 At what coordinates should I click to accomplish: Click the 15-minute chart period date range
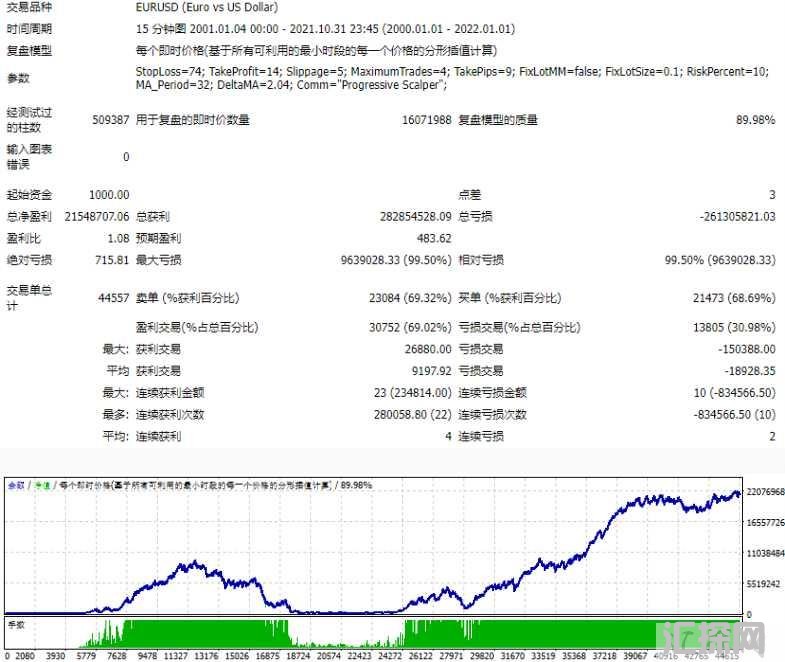(x=325, y=29)
